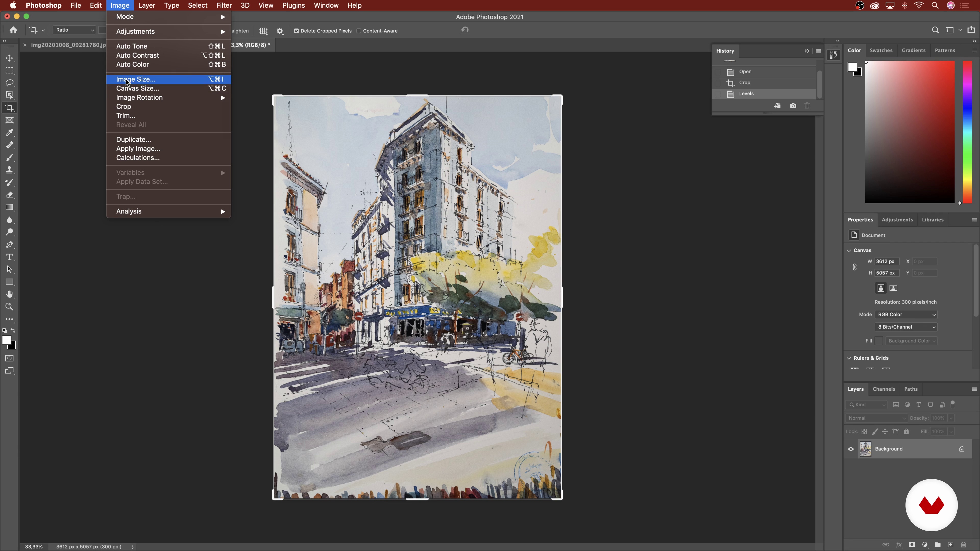Select the Rectangular Marquee tool
980x551 pixels.
pos(9,71)
